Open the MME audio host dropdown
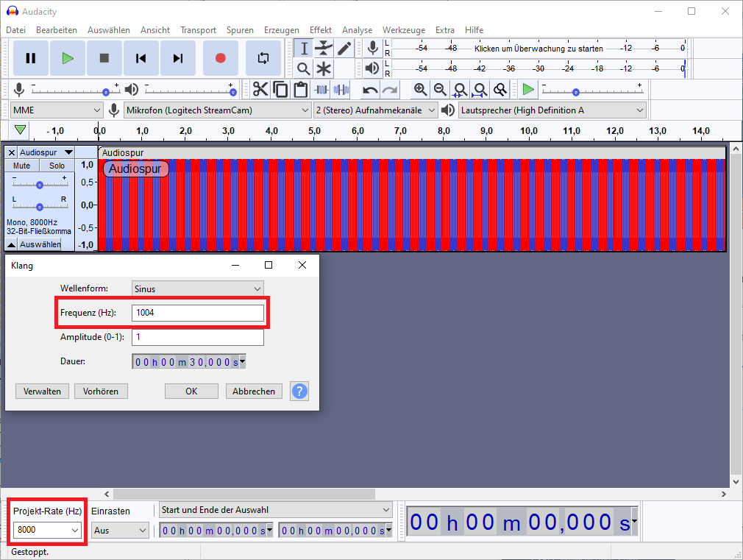 coord(57,110)
